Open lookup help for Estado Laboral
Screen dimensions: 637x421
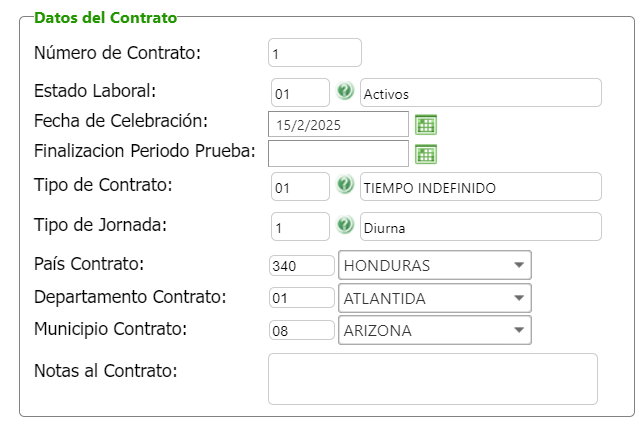(345, 92)
